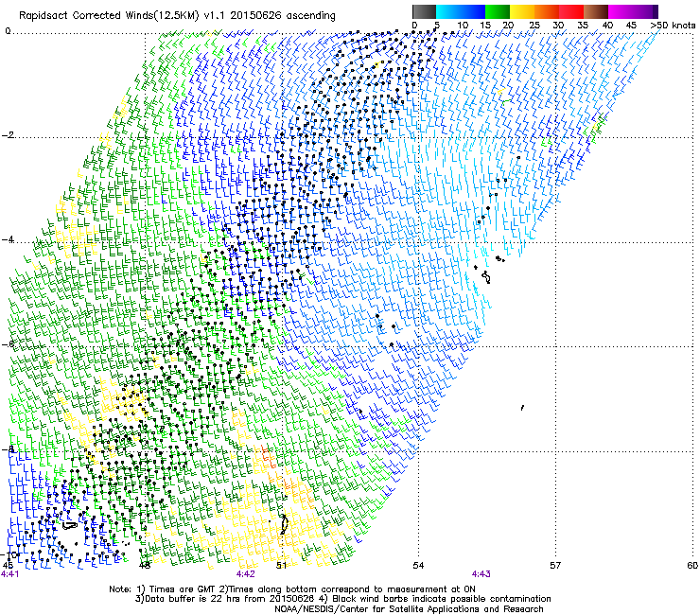Click the cyan 5-10 knots legend segment
The width and height of the screenshot is (700, 615).
click(448, 11)
